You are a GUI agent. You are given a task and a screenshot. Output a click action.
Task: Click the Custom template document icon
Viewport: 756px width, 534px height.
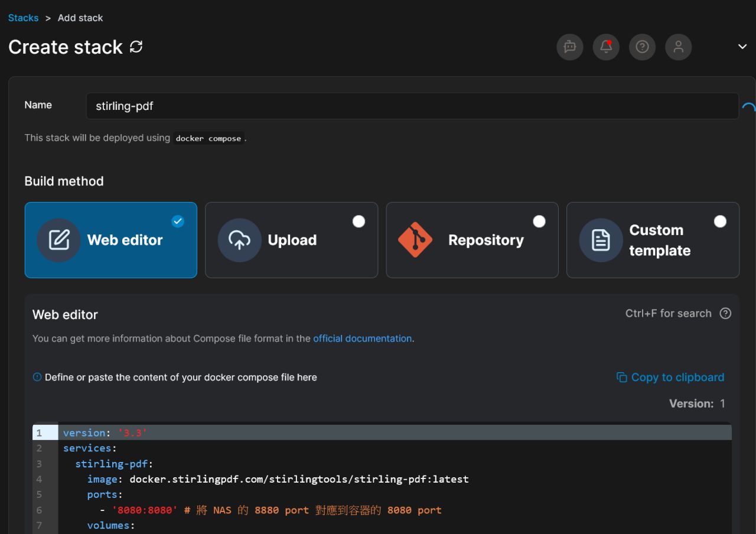click(x=601, y=240)
